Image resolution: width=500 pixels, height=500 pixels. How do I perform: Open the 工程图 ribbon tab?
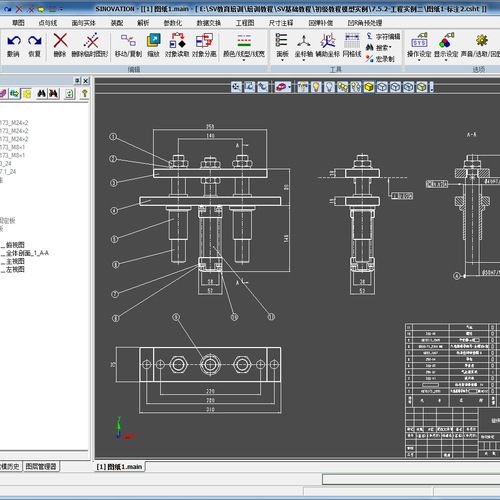245,23
